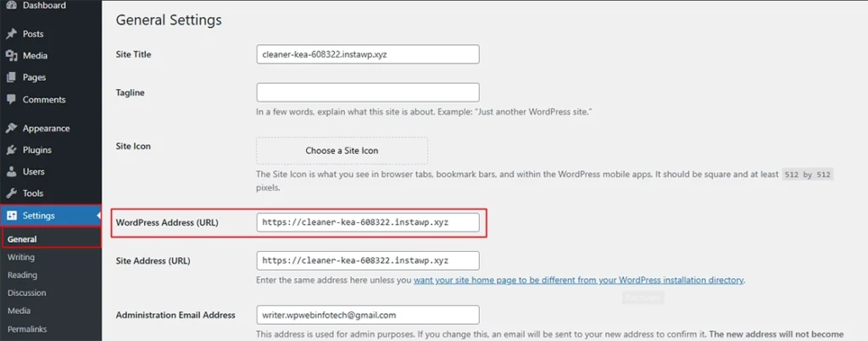Follow the WordPress installation directory link

click(x=578, y=280)
